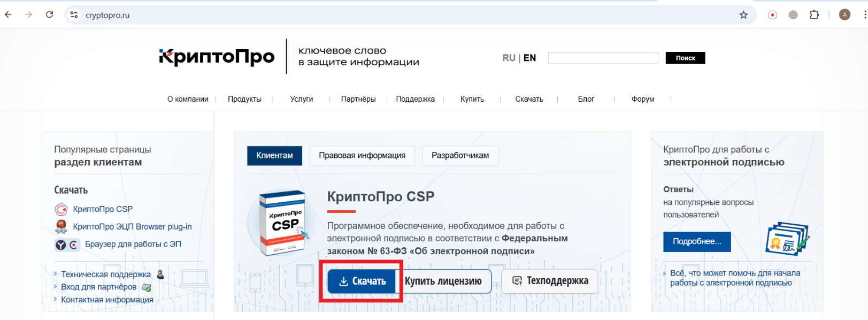Viewport: 868px width, 320px height.
Task: Click the site search input field
Action: point(603,58)
